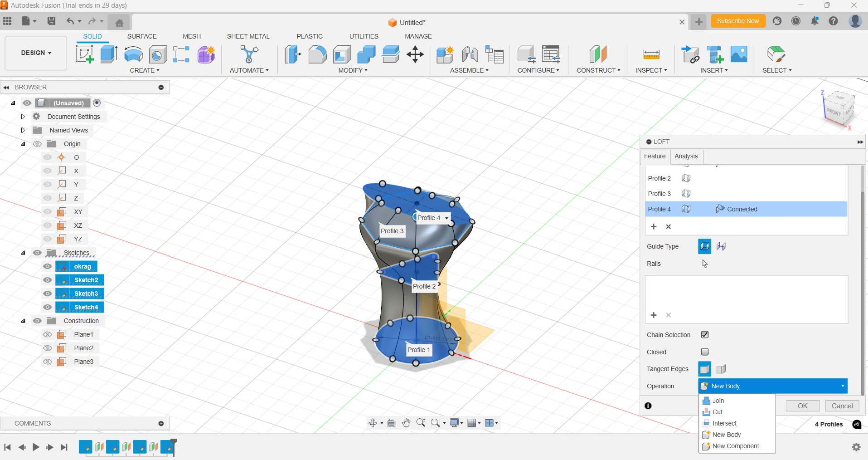The height and width of the screenshot is (460, 868).
Task: Select the Move/Copy arrows tool
Action: (x=415, y=54)
